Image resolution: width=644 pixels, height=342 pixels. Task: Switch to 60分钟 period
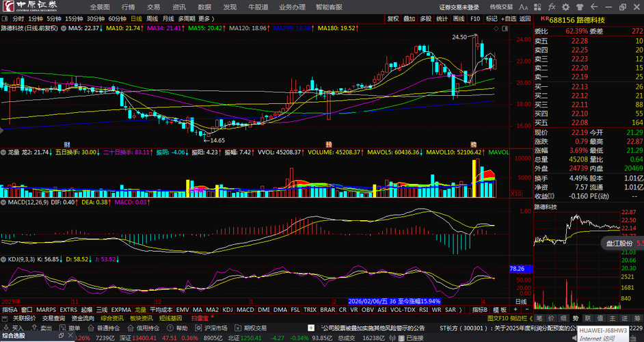pos(118,18)
